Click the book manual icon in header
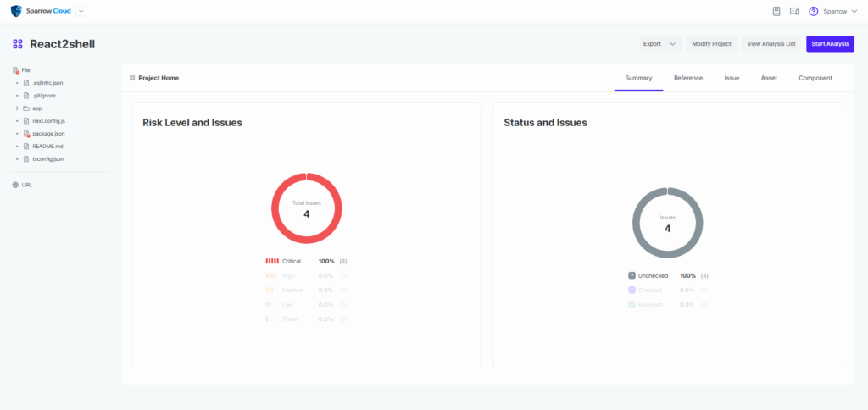The width and height of the screenshot is (868, 410). pos(776,11)
